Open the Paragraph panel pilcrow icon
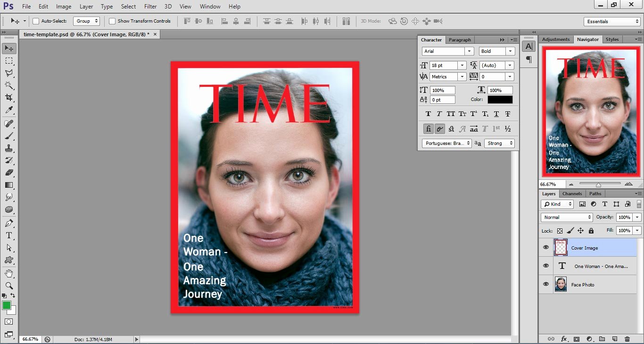 coord(529,60)
